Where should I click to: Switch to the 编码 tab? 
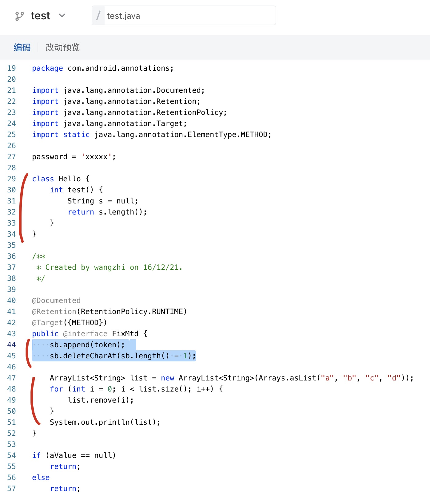(22, 47)
